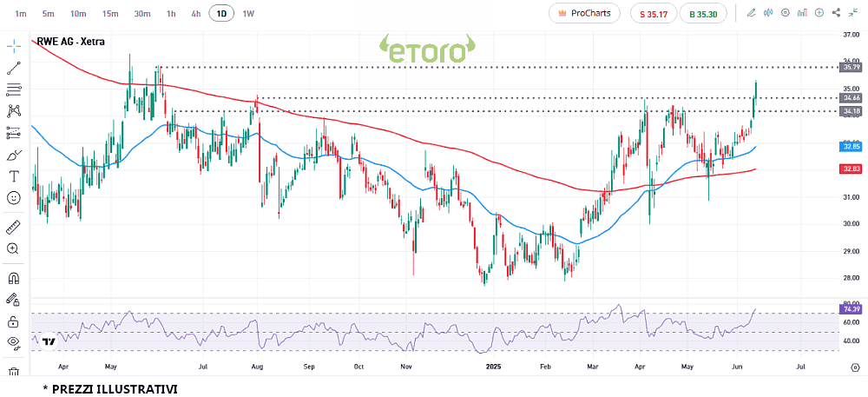The width and height of the screenshot is (868, 397).
Task: Click the RWE AG - Xetra symbol label
Action: click(70, 41)
